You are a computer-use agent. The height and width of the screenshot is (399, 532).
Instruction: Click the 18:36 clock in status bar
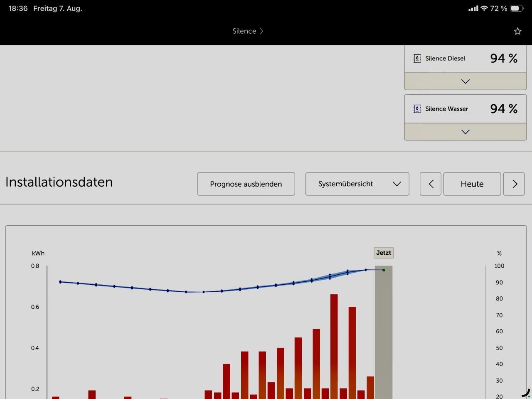[x=18, y=8]
